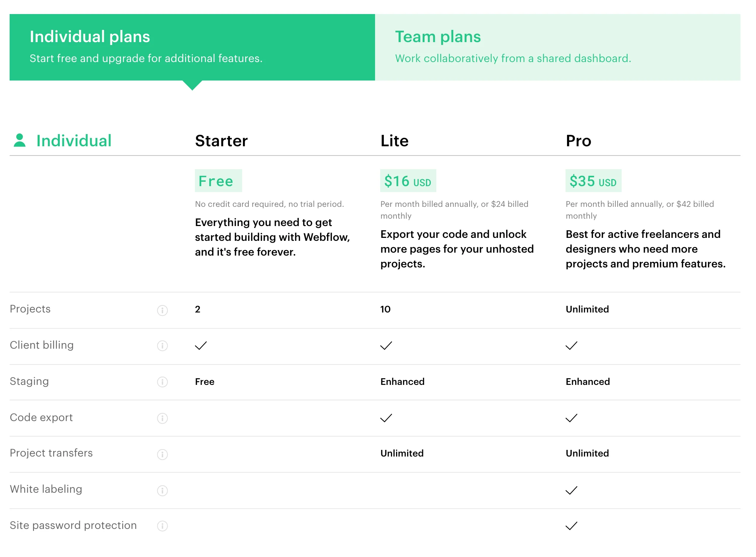Click the Staging info icon
This screenshot has width=756, height=557.
(162, 382)
